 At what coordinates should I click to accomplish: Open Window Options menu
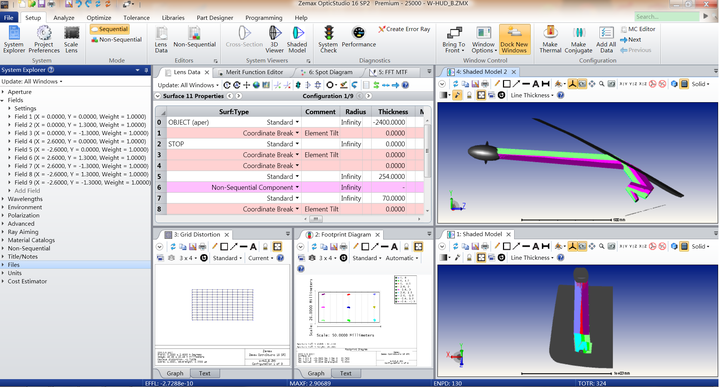click(484, 39)
